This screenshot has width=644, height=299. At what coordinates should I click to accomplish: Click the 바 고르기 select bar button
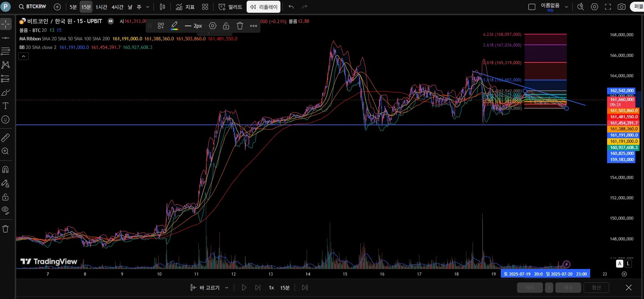[x=205, y=288]
